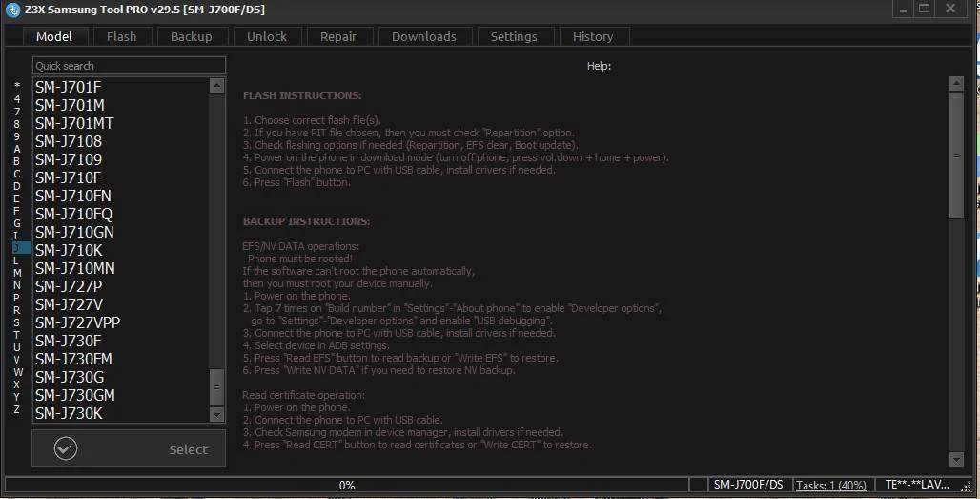Click the Quick search field

point(129,66)
